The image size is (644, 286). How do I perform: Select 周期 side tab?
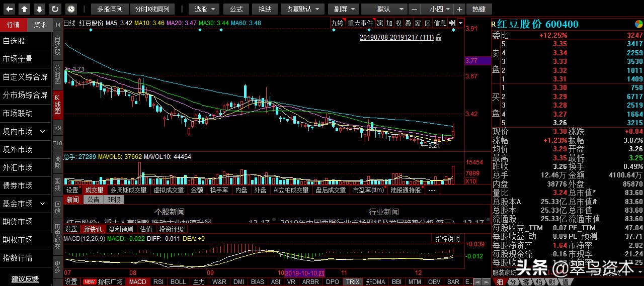57,162
